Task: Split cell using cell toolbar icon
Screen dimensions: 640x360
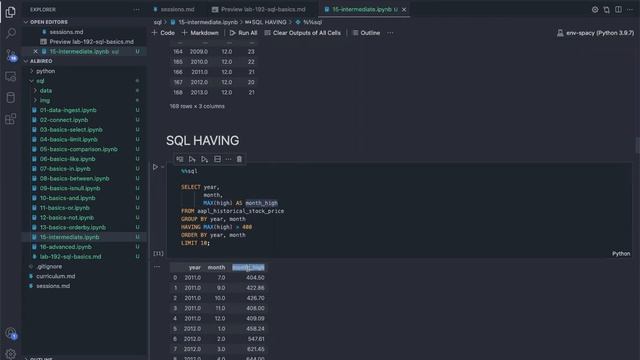Action: coord(217,159)
